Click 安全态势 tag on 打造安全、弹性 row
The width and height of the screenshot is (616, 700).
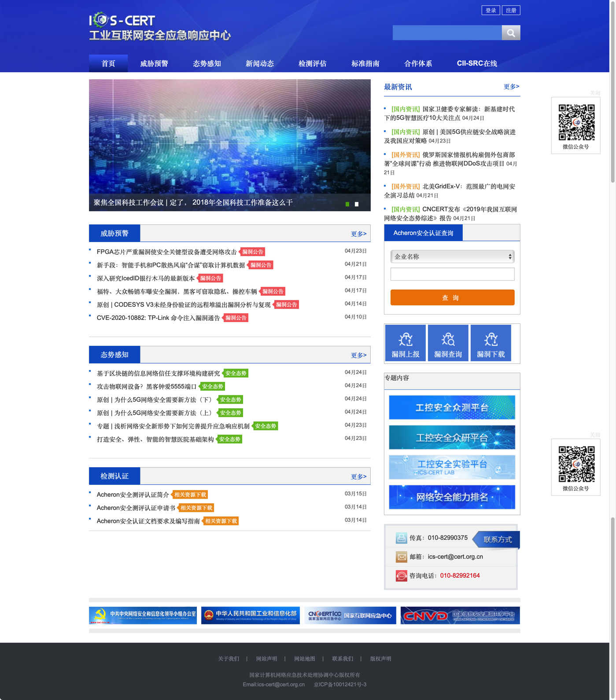(x=229, y=439)
